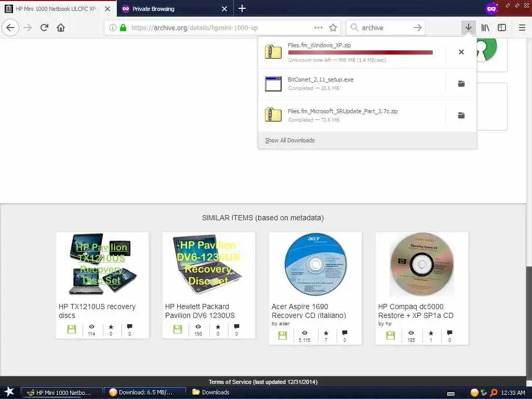Open the browser home page

61,28
